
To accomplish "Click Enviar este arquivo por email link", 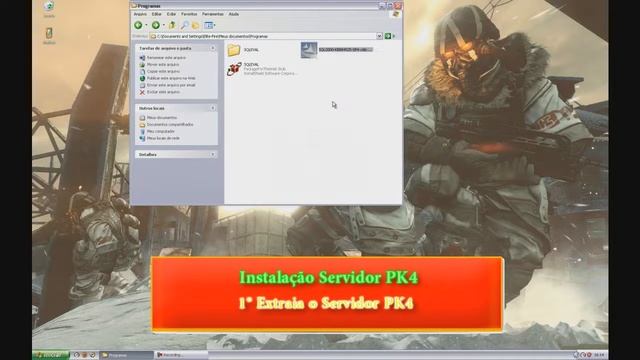I will tap(171, 85).
